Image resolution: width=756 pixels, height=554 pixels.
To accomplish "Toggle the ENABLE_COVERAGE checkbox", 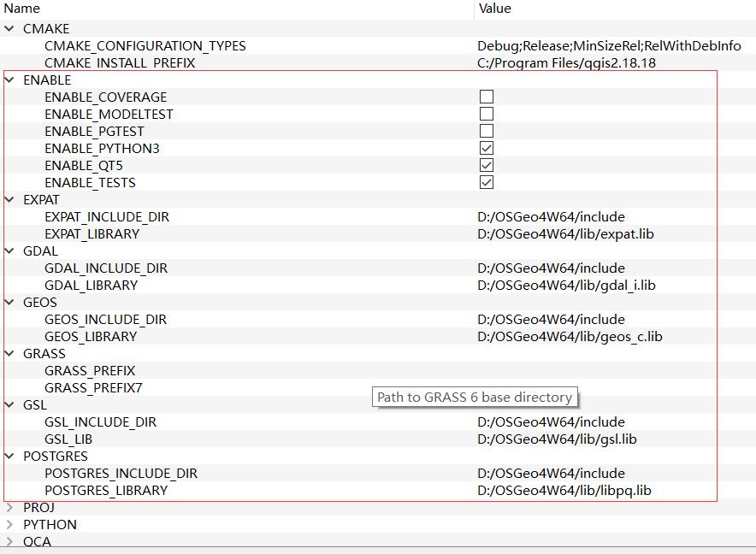I will click(487, 97).
